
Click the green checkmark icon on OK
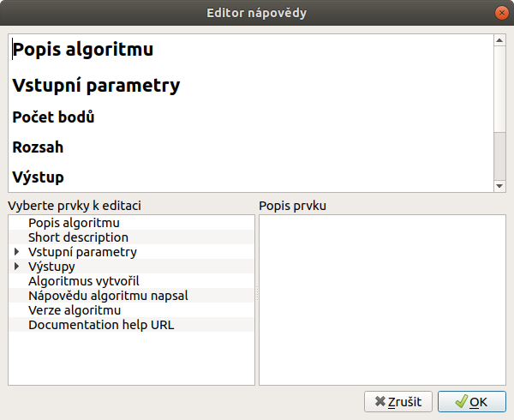coord(461,401)
